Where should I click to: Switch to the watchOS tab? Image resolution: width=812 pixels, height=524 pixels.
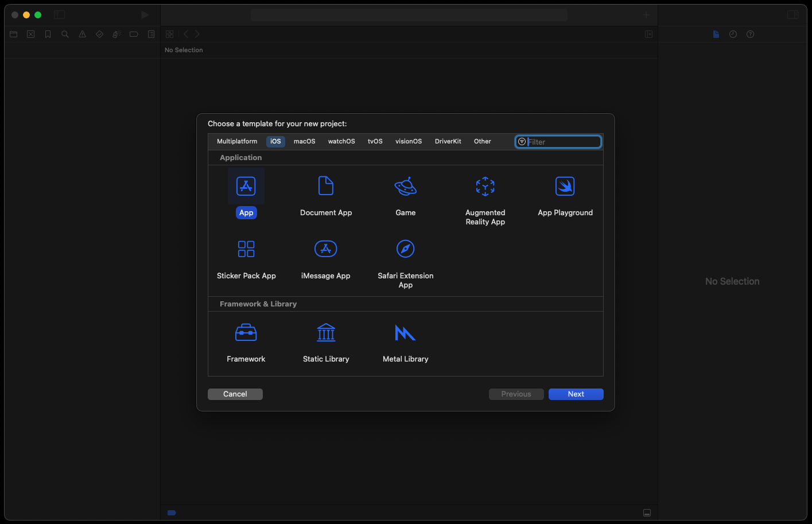click(341, 141)
